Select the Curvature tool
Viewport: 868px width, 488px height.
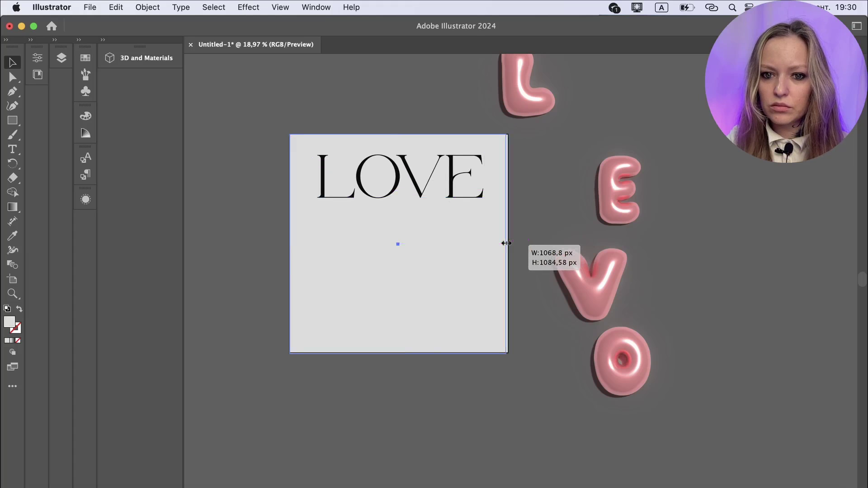[12, 106]
